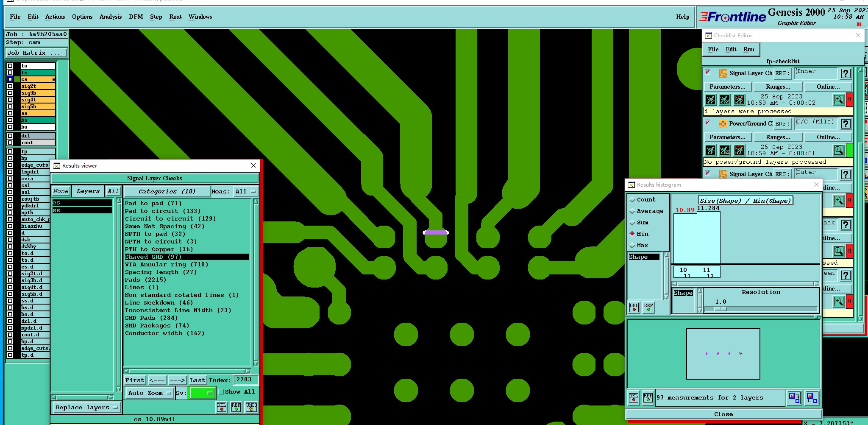Run Inner Signal Layer check on features icon
Viewport: 868px width, 425px height.
[x=711, y=100]
